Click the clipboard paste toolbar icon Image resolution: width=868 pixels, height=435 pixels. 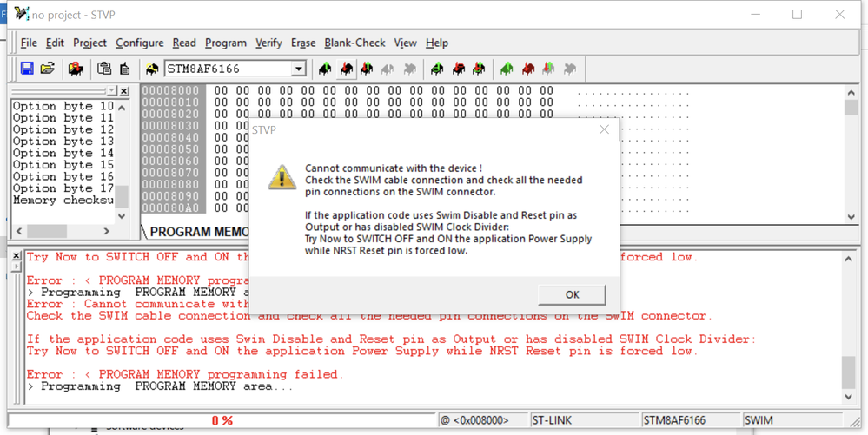click(x=104, y=69)
